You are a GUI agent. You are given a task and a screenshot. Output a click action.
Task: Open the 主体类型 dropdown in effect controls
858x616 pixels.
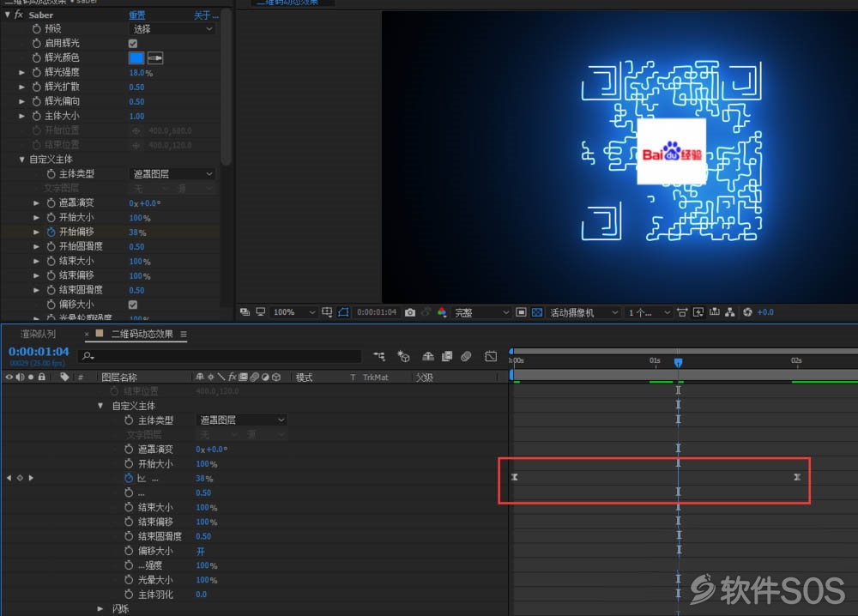(172, 174)
